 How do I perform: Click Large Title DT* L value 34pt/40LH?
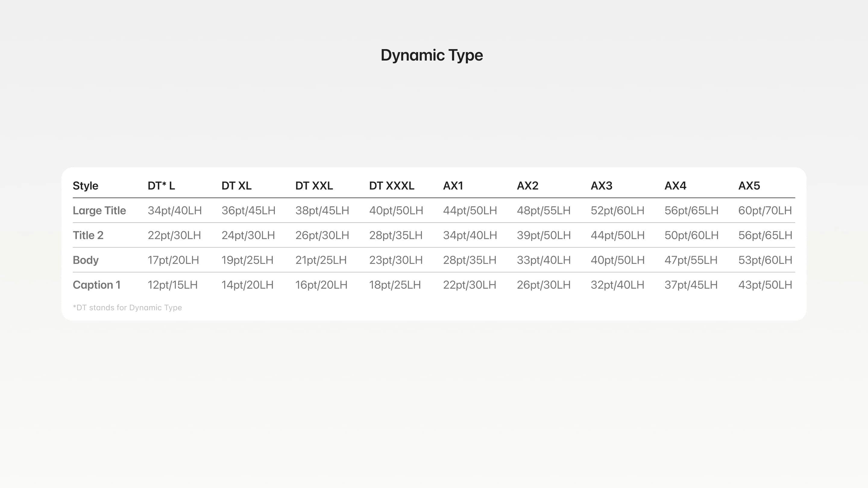pyautogui.click(x=175, y=211)
